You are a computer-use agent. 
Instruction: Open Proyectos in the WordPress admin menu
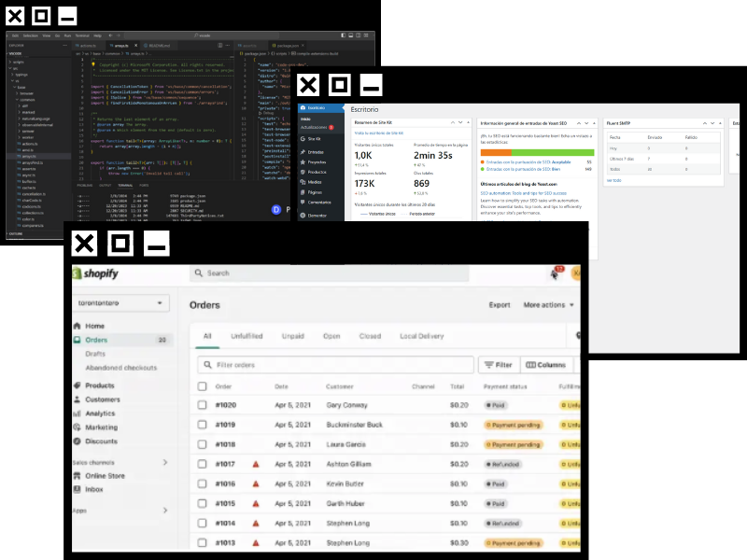click(313, 162)
